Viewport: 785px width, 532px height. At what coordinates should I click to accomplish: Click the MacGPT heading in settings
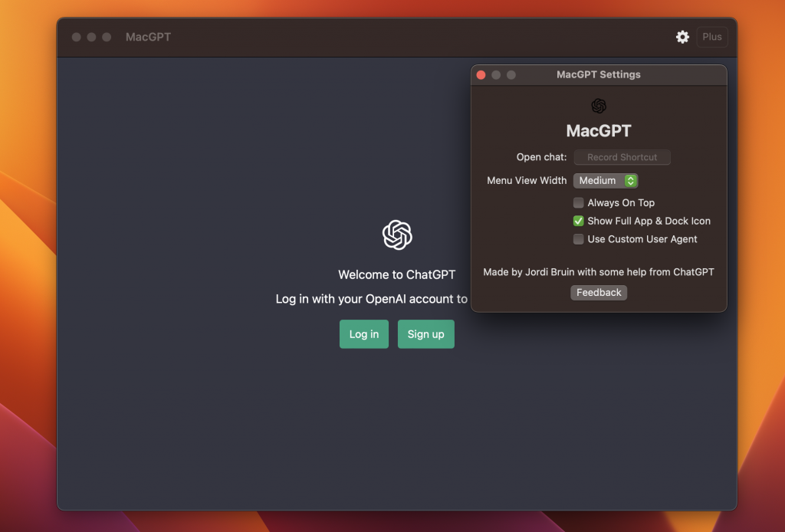[599, 131]
